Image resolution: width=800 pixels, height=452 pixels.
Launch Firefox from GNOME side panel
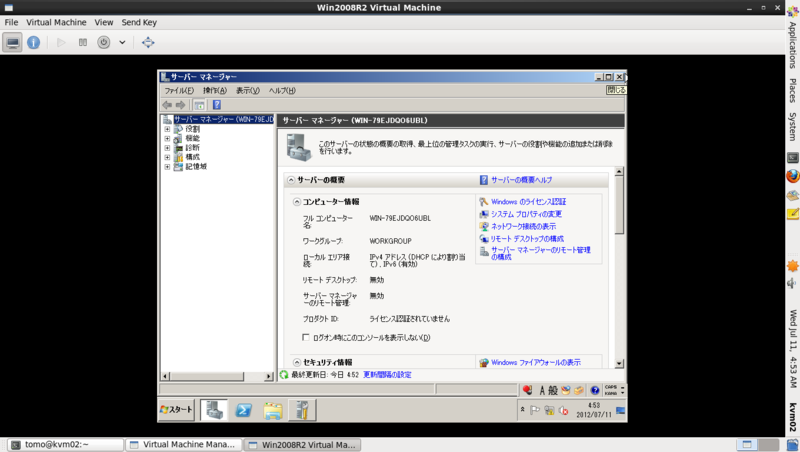coord(792,176)
